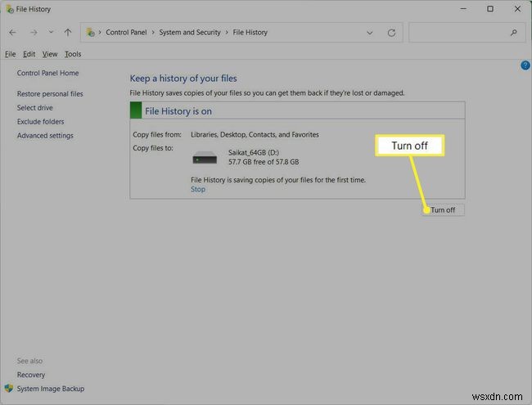Click 'Libraries, Desktop, Contacts, and Favorites' text
Viewport: 532px width, 405px height.
click(255, 135)
